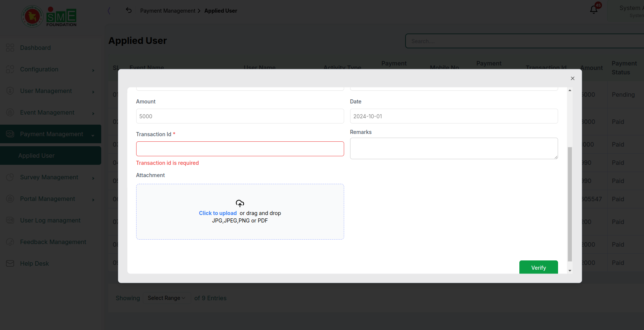644x330 pixels.
Task: Open the User Log managment menu item
Action: click(x=51, y=220)
